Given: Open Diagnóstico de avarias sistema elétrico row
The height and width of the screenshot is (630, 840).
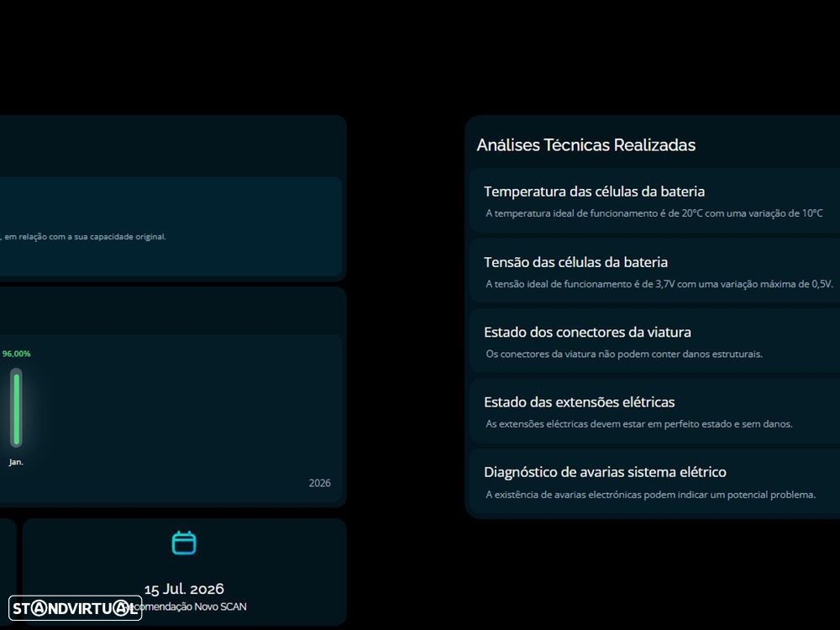Looking at the screenshot, I should (x=655, y=481).
